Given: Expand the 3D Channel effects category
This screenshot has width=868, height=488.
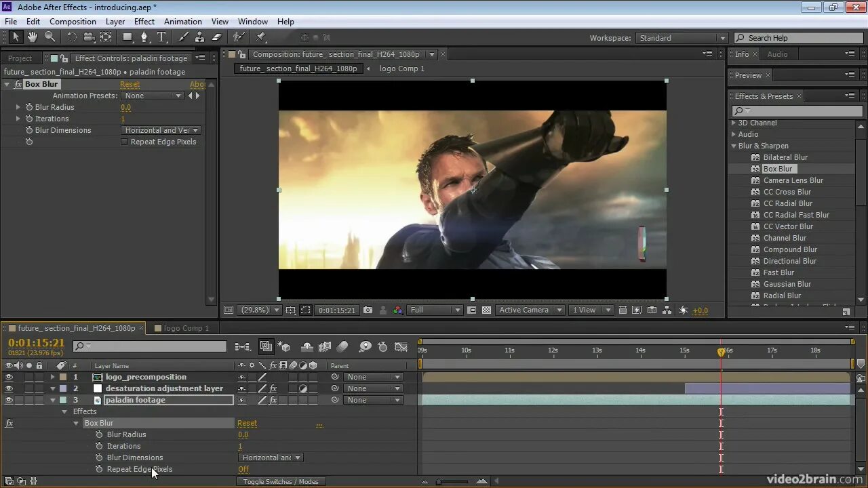Looking at the screenshot, I should click(734, 123).
